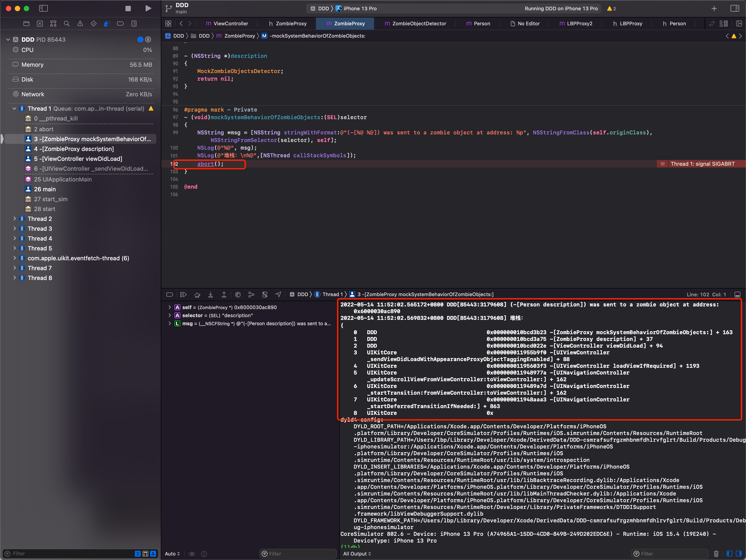Viewport: 746px width, 560px height.
Task: Toggle breakpoints activation in debug bar
Action: tap(170, 295)
